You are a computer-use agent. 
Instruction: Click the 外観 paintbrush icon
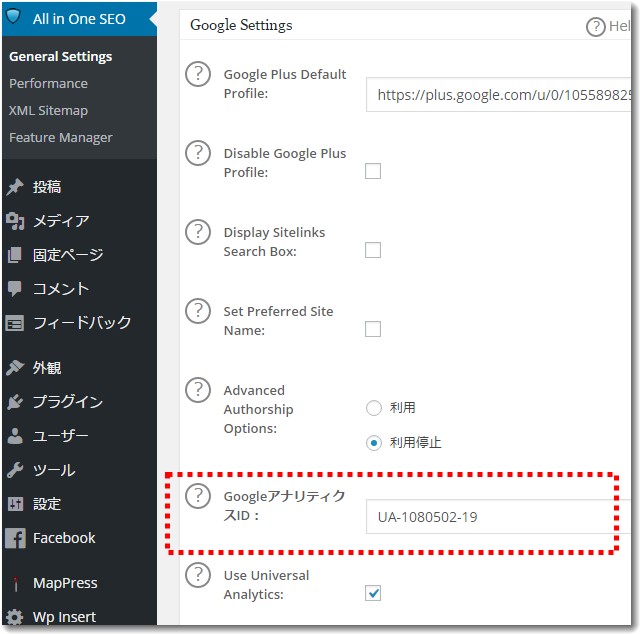tap(15, 368)
